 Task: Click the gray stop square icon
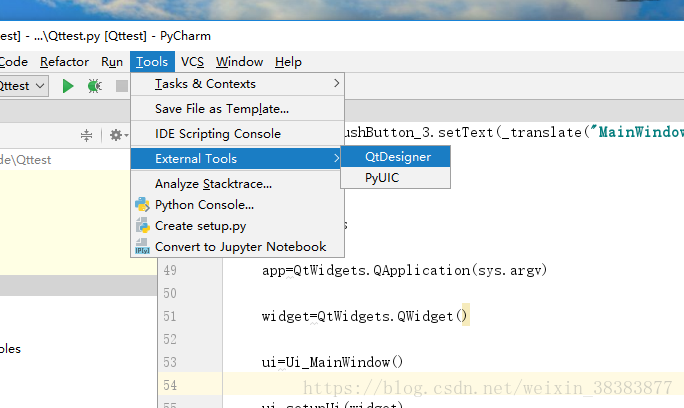(x=122, y=86)
